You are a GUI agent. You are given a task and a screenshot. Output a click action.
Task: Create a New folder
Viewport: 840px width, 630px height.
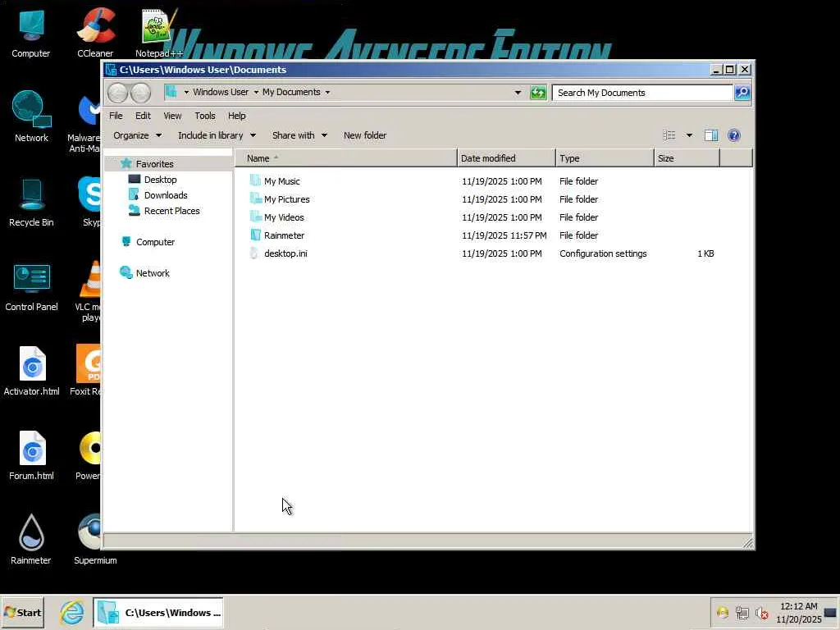tap(365, 135)
